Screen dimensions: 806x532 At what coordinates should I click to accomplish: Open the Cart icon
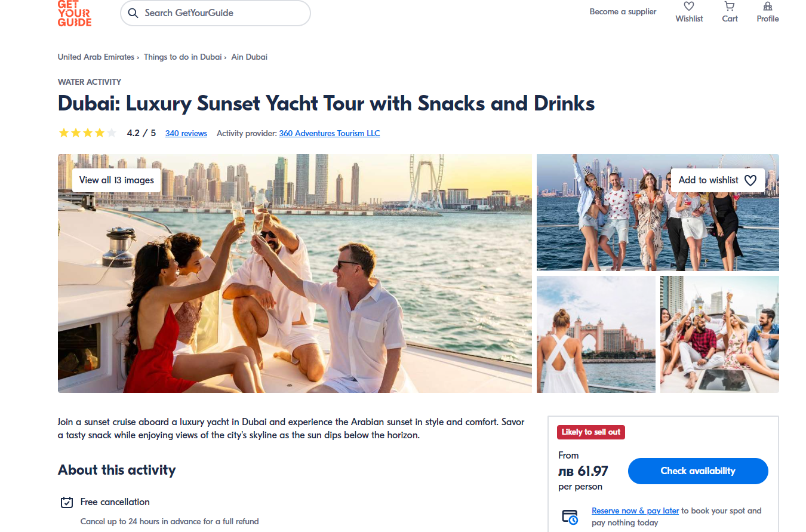(x=730, y=7)
